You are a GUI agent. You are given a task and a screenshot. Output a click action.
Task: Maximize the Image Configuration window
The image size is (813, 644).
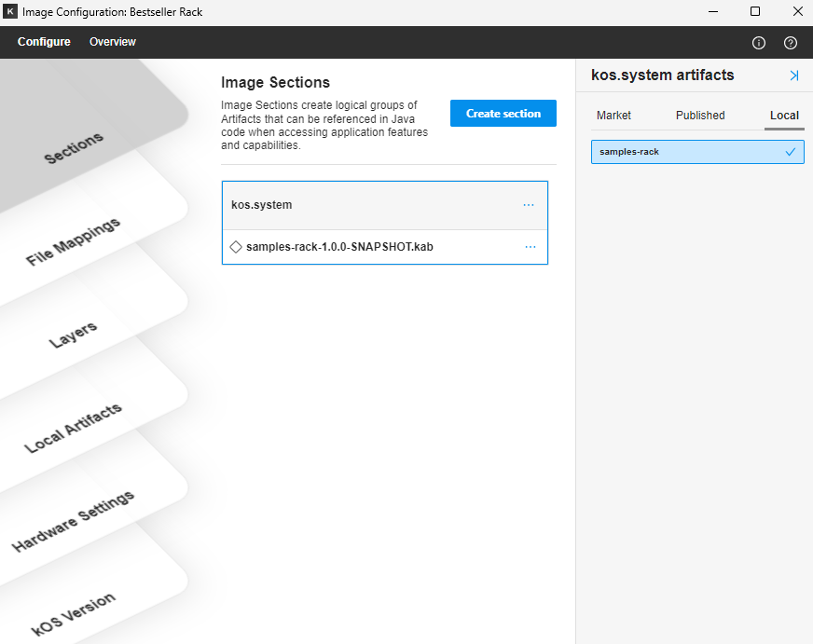[x=755, y=11]
